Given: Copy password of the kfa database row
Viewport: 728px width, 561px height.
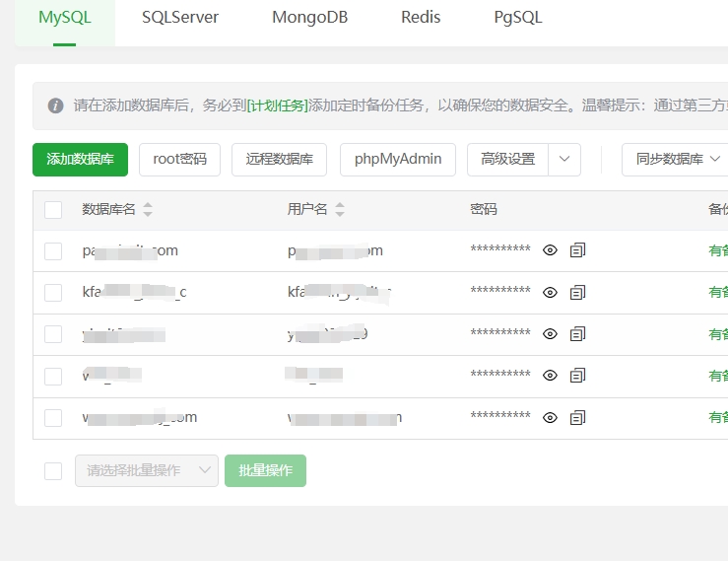Looking at the screenshot, I should (577, 293).
